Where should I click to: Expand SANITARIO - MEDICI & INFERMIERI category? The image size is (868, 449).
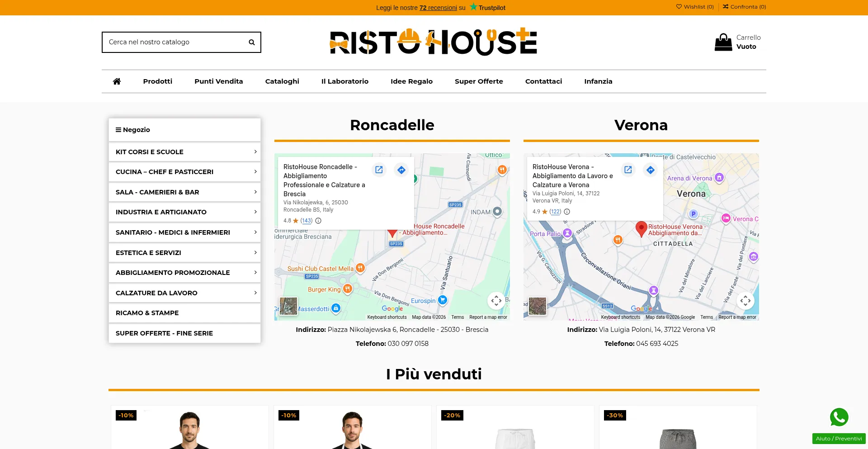(x=184, y=232)
